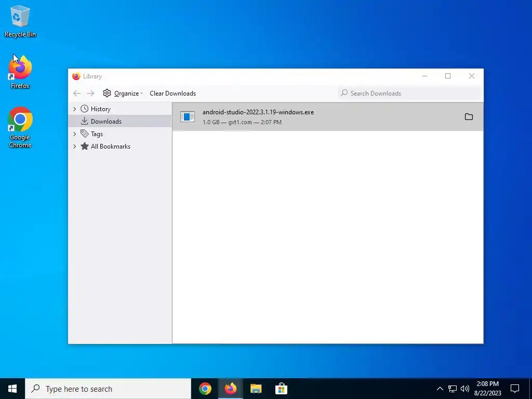
Task: Open the Organize menu in Library
Action: pyautogui.click(x=123, y=94)
